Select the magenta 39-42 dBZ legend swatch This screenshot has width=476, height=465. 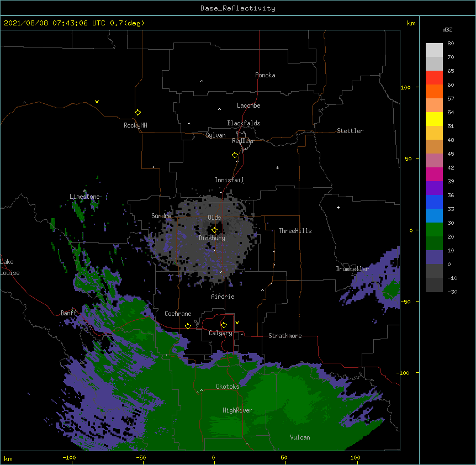point(434,174)
